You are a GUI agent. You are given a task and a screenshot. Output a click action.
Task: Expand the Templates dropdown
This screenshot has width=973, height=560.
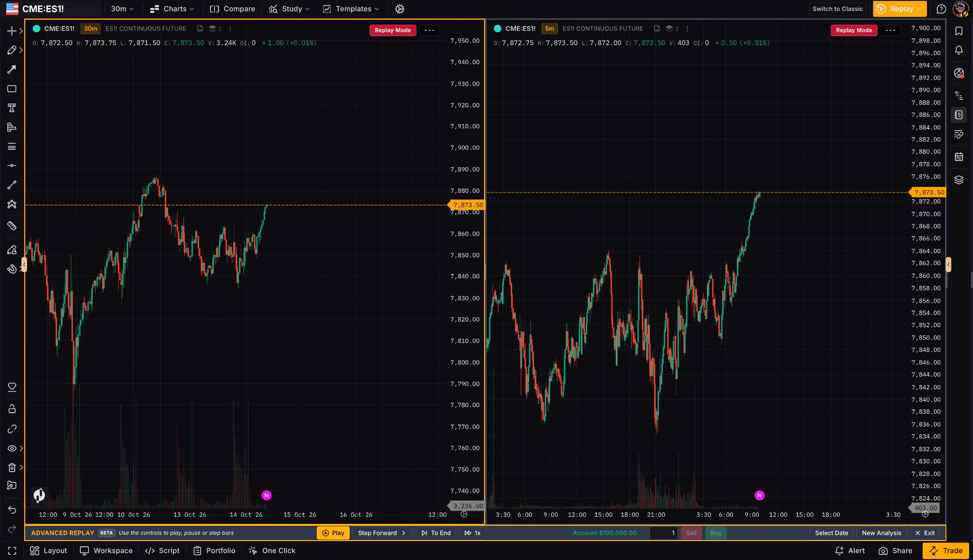point(351,9)
